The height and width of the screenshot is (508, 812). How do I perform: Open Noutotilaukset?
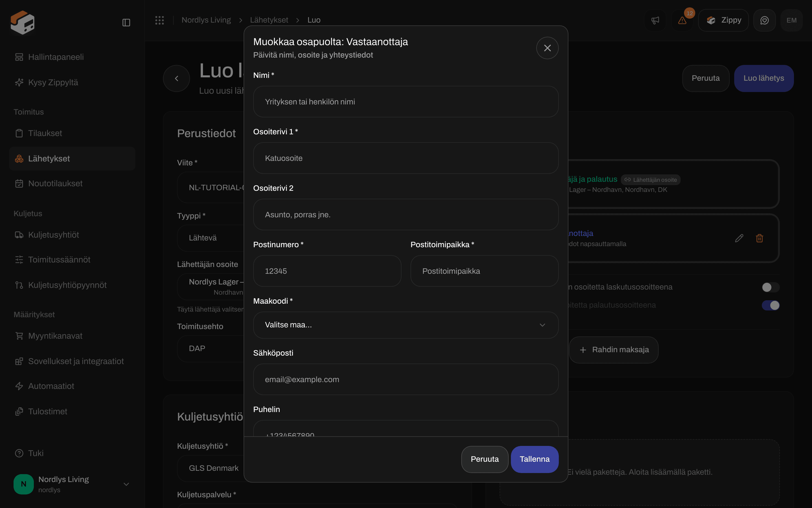click(x=72, y=184)
